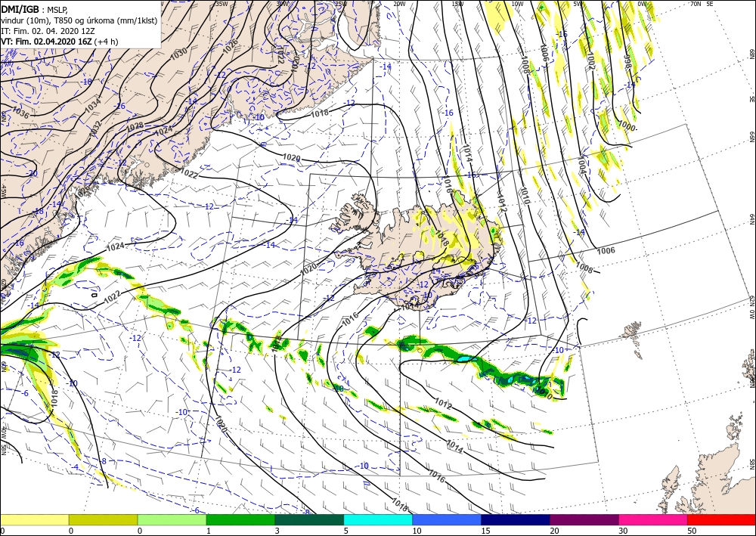Click the 1032 isobar label
This screenshot has width=756, height=536.
coord(95,129)
